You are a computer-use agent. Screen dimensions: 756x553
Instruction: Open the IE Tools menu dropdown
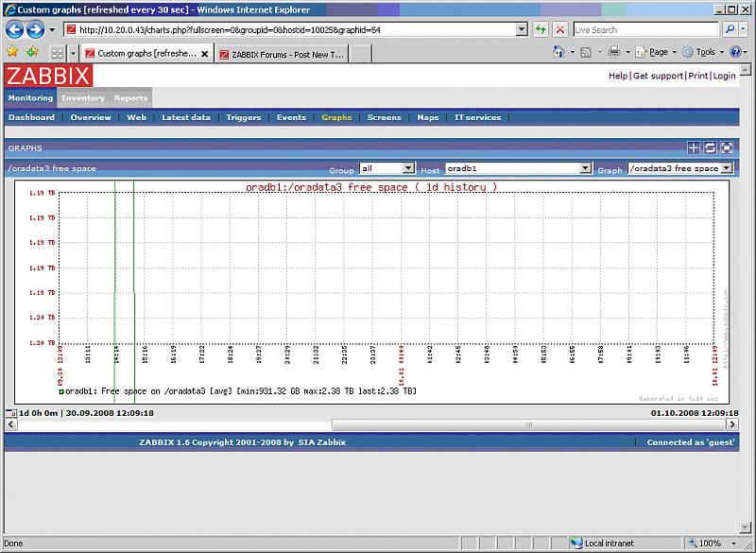pyautogui.click(x=704, y=52)
